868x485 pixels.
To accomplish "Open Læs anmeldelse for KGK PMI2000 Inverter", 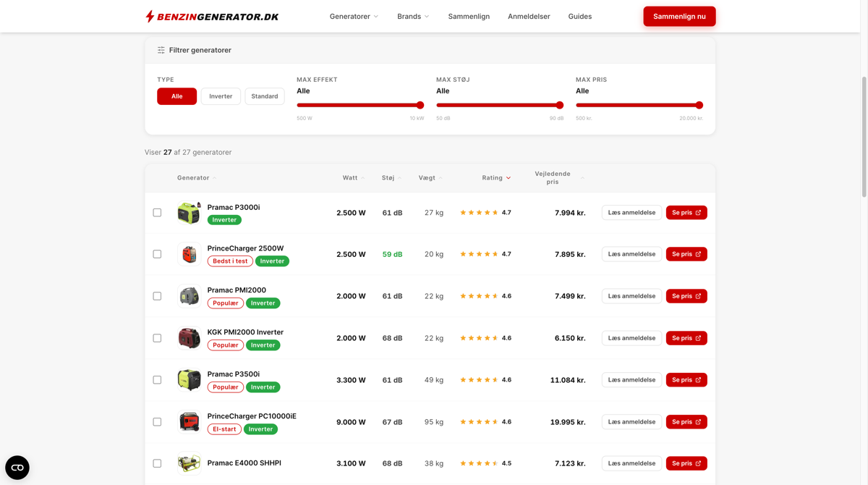I will tap(631, 338).
